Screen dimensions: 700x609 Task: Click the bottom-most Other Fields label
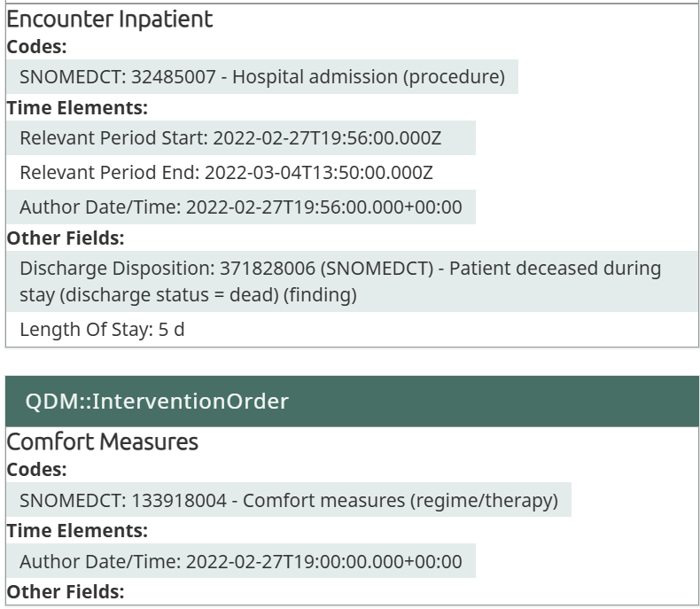pos(66,591)
